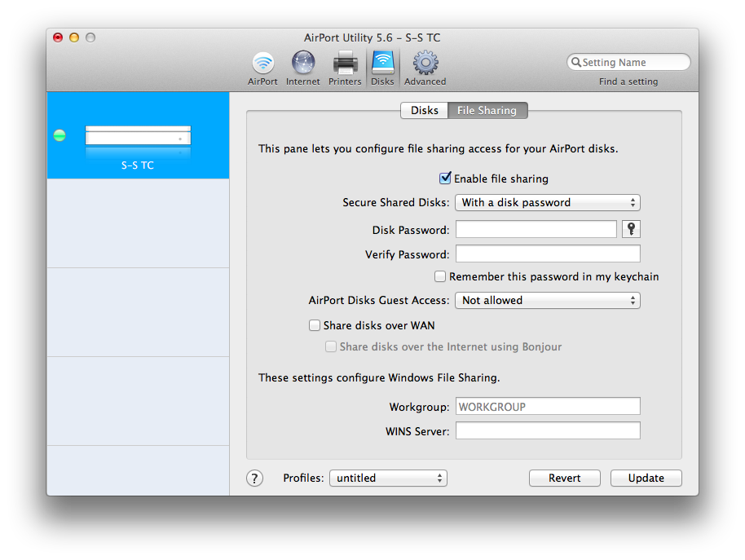745x560 pixels.
Task: Open the Advanced gear toolbar icon
Action: tap(425, 68)
